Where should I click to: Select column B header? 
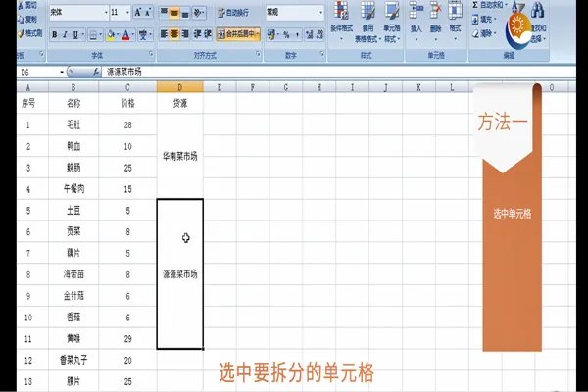(x=73, y=87)
